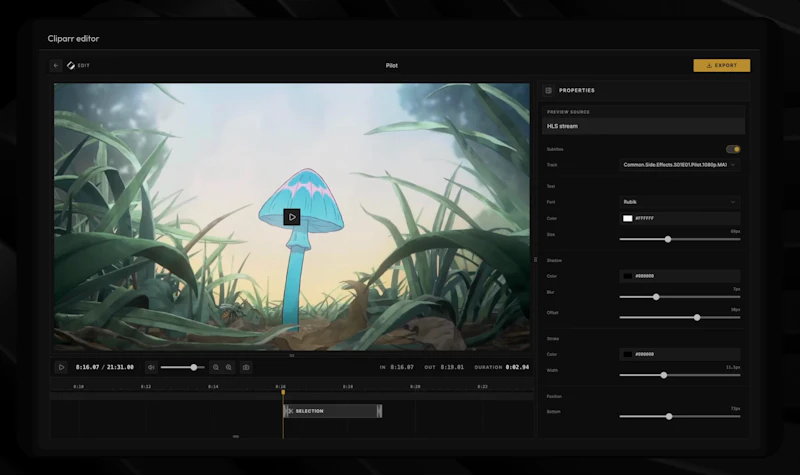Zoom in the timeline
Image resolution: width=800 pixels, height=475 pixels.
pos(229,367)
